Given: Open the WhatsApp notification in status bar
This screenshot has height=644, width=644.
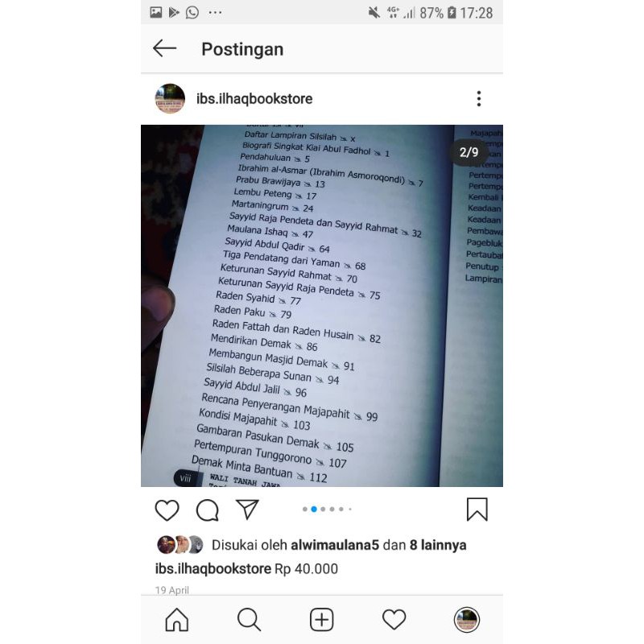Looking at the screenshot, I should pyautogui.click(x=192, y=13).
